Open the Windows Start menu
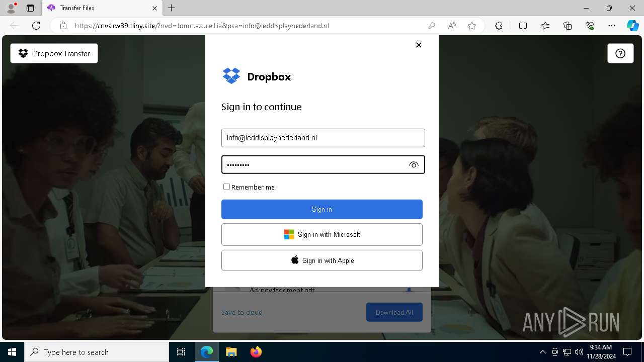Viewport: 644px width, 362px height. tap(12, 352)
